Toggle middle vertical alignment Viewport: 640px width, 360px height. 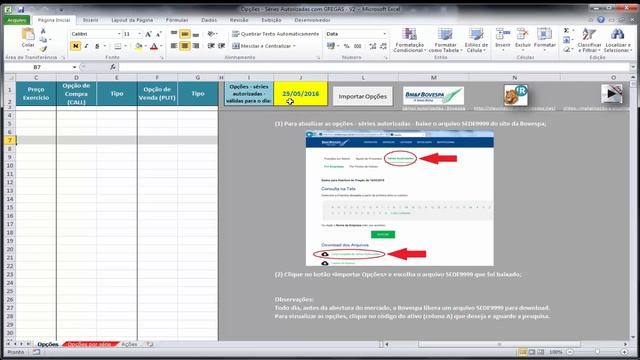click(185, 34)
